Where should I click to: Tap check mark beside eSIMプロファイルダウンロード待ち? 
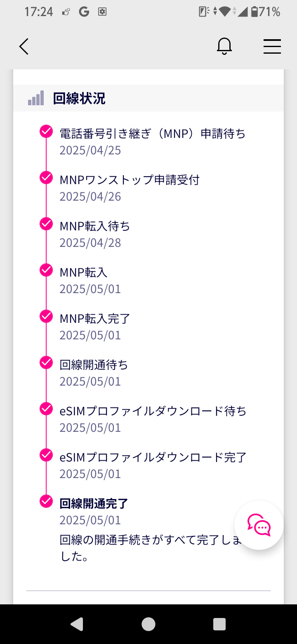46,409
